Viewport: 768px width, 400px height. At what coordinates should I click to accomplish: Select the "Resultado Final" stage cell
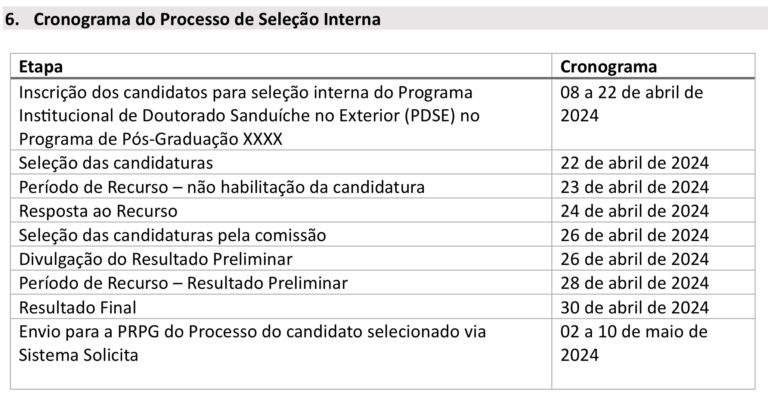[x=77, y=307]
